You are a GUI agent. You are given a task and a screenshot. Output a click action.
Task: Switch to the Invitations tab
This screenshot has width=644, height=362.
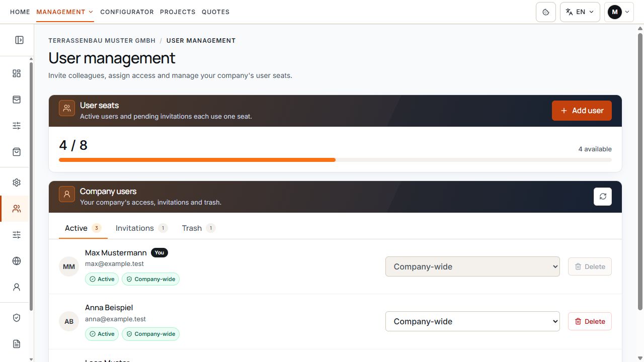point(141,228)
